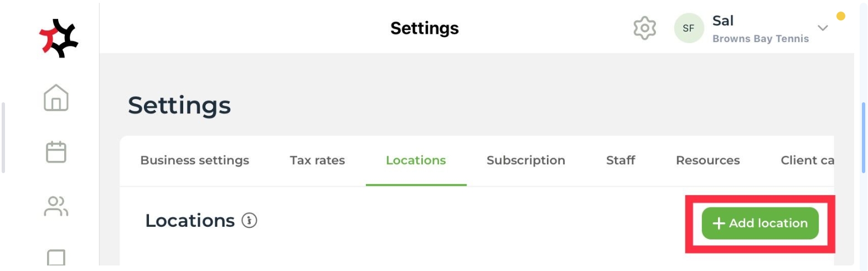This screenshot has height=271, width=868.
Task: Switch to the Business settings tab
Action: coord(194,160)
